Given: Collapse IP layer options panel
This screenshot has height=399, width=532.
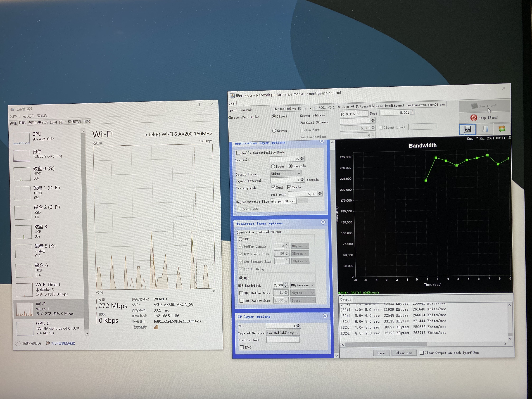Looking at the screenshot, I should 325,316.
